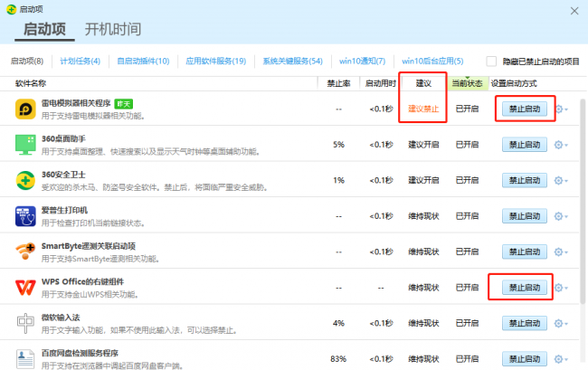Click the 360桌面助手 description text
This screenshot has width=588, height=370.
click(151, 151)
